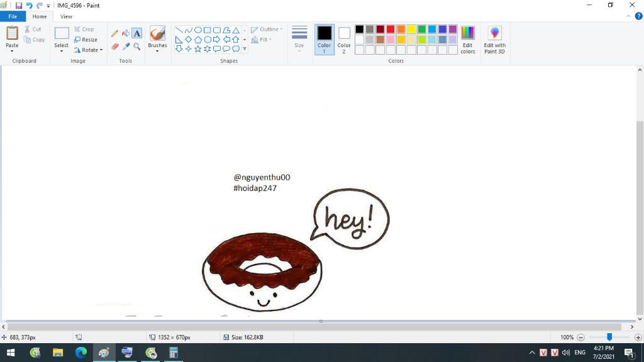Image resolution: width=644 pixels, height=362 pixels.
Task: Open the shape Fill dropdown
Action: click(x=261, y=40)
